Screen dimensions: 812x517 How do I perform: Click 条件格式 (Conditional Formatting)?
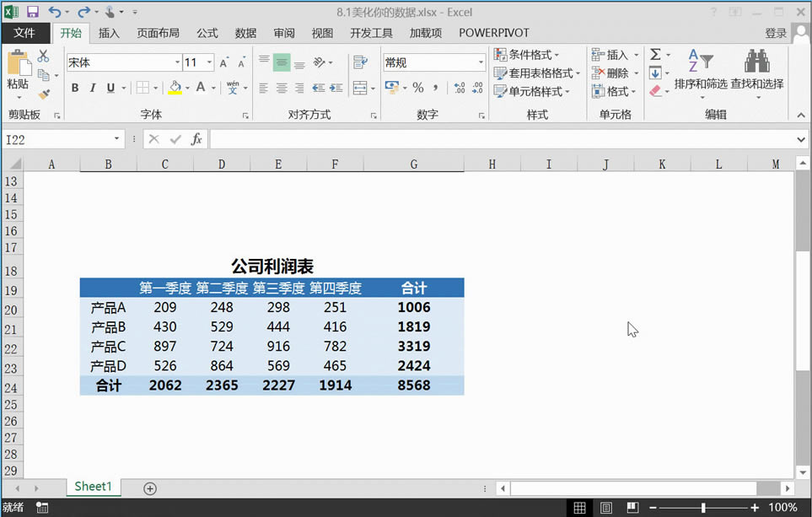[529, 53]
